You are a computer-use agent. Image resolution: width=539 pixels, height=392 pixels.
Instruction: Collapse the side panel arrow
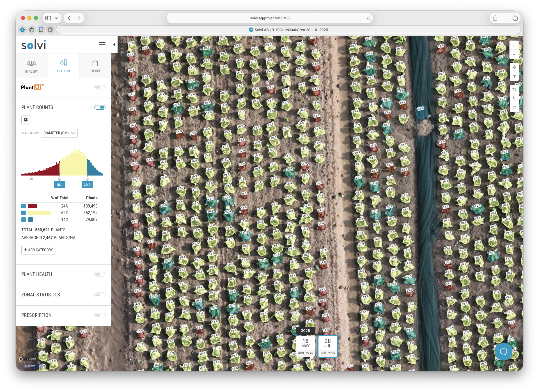pyautogui.click(x=114, y=45)
